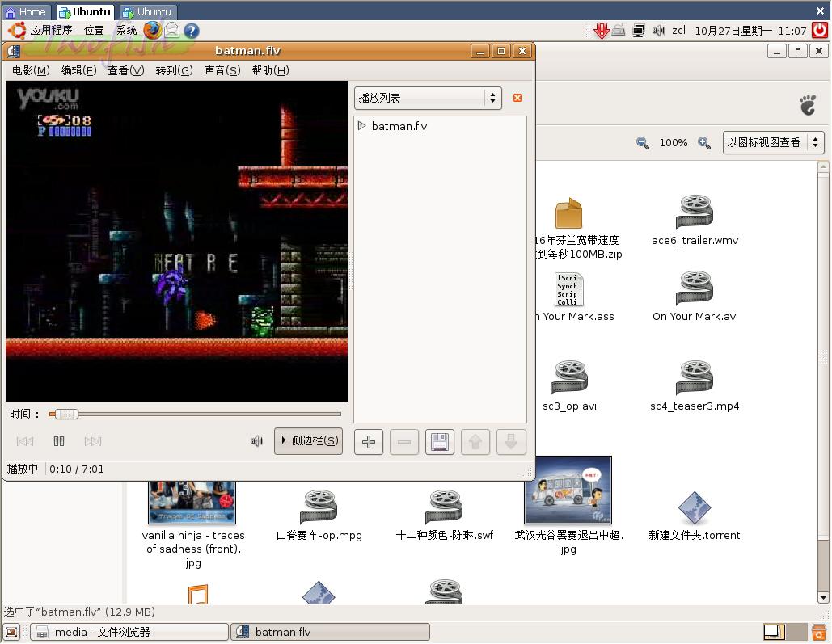
Task: Click the show desktop icon in bottom panel
Action: tap(11, 633)
